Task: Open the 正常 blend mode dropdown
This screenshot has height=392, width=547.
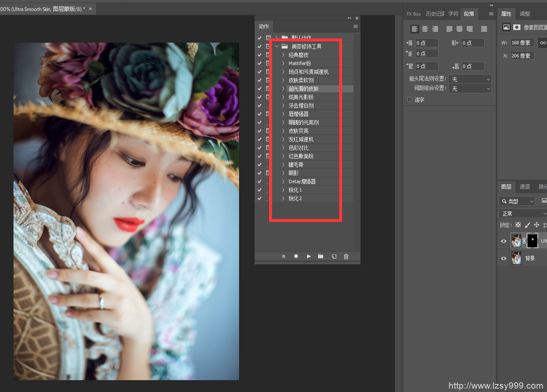Action: (x=523, y=214)
